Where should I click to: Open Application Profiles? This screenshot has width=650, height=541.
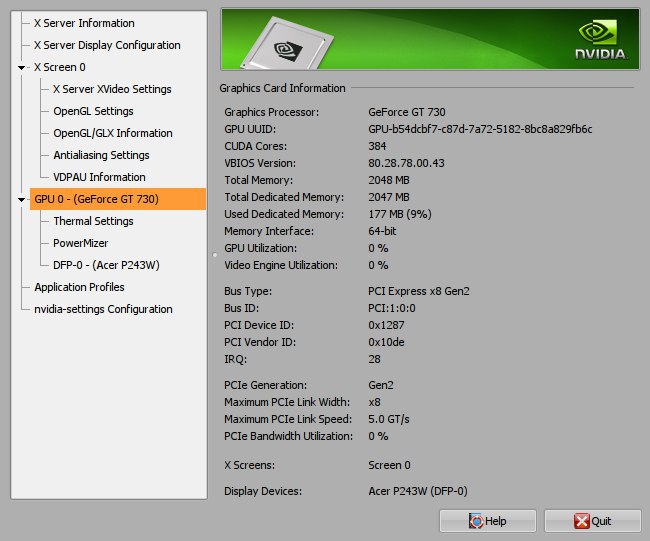point(79,287)
